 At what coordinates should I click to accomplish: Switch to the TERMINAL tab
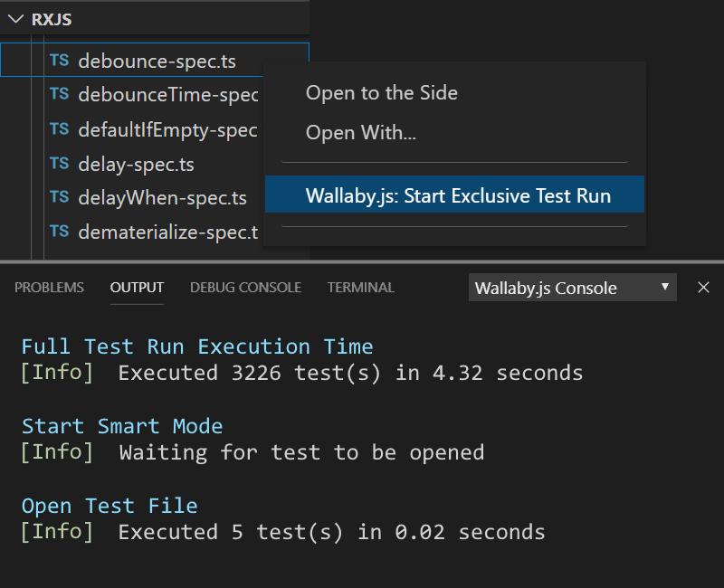point(360,288)
